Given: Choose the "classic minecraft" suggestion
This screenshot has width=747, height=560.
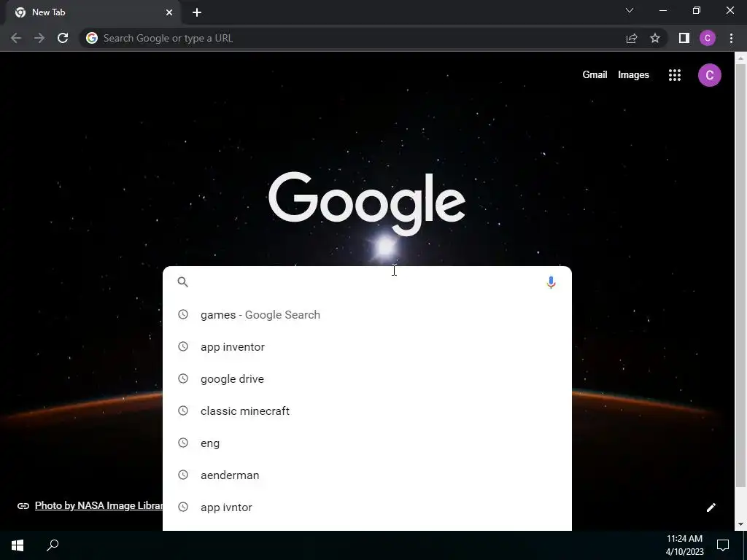Looking at the screenshot, I should 367,411.
